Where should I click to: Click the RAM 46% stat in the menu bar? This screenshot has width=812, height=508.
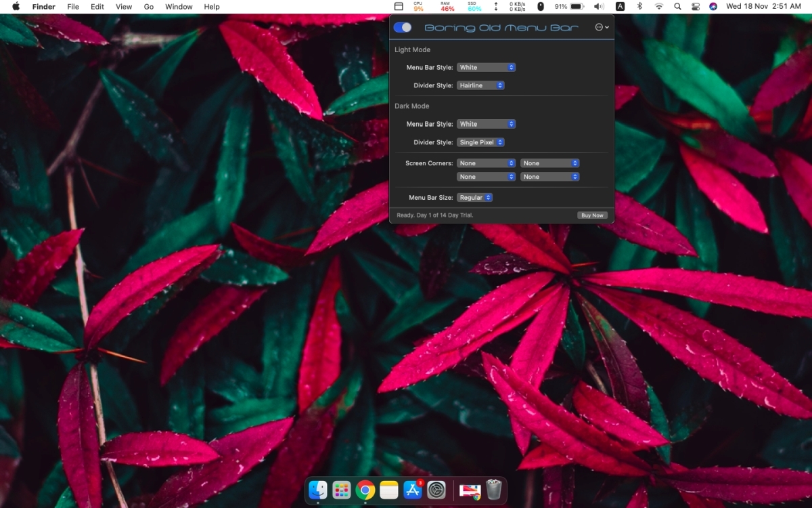pos(446,6)
